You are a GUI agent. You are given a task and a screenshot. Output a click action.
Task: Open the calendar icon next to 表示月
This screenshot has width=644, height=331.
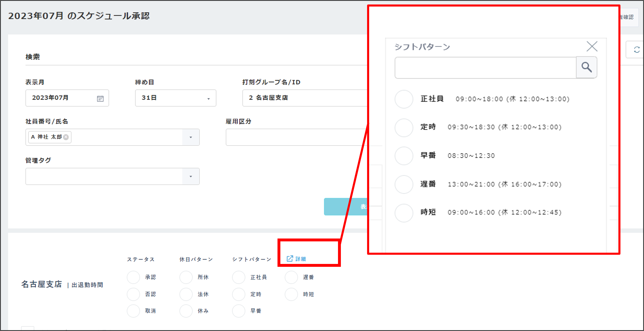pyautogui.click(x=100, y=98)
